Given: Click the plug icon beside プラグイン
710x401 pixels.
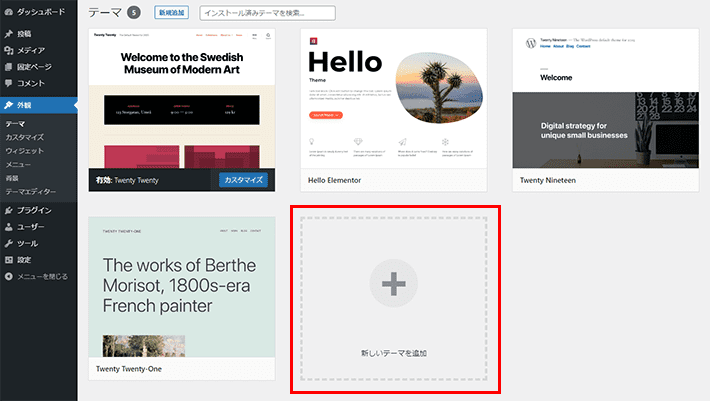Looking at the screenshot, I should pos(8,210).
